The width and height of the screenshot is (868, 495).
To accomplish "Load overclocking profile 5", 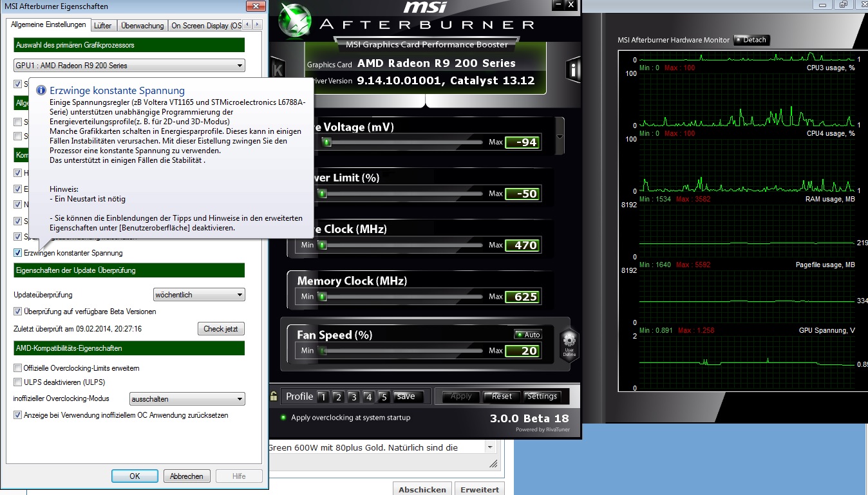I will pos(384,397).
